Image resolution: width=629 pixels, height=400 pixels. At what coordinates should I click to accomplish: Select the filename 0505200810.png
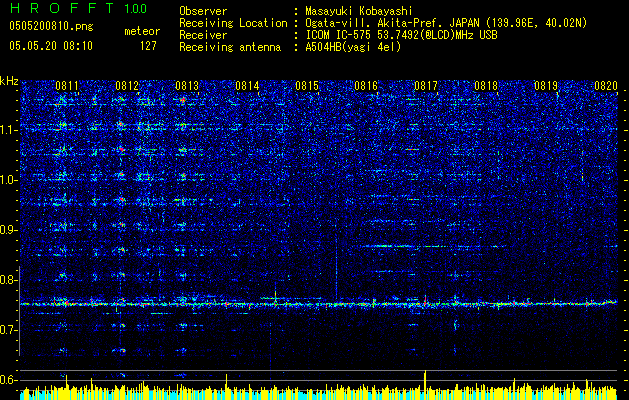tap(51, 26)
